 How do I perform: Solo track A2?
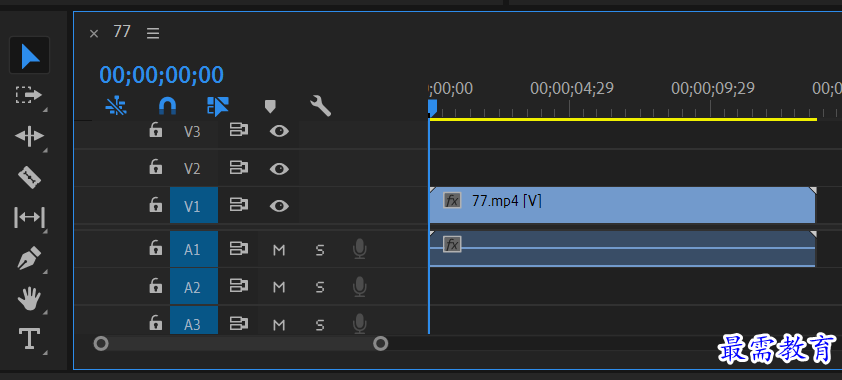click(320, 288)
